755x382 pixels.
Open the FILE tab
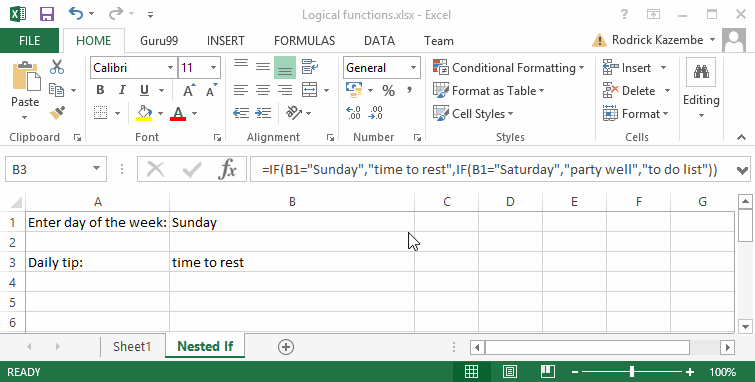(x=29, y=40)
